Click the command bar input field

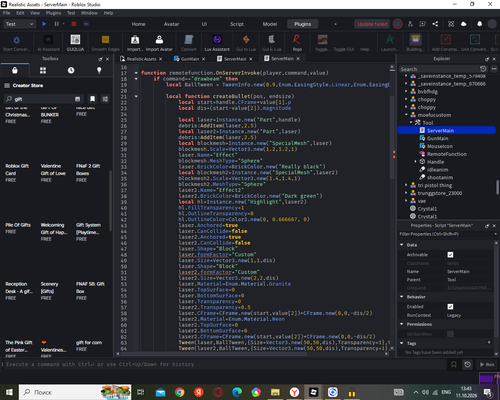(x=224, y=364)
